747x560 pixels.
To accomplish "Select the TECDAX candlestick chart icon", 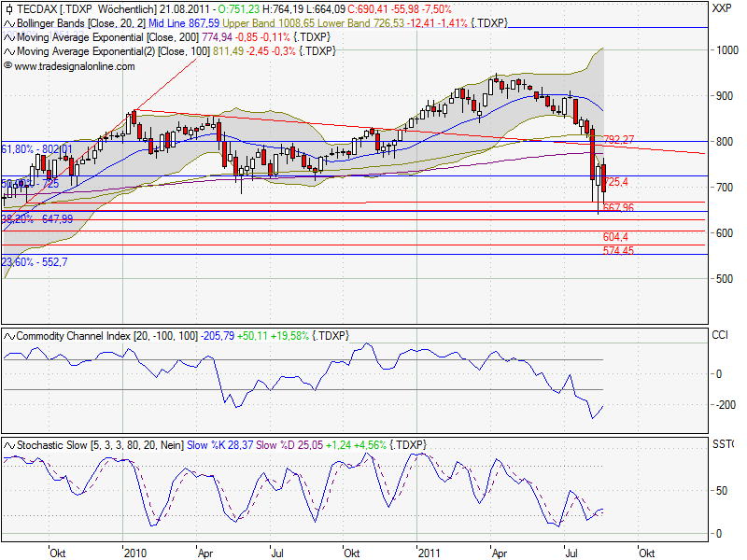I will [8, 7].
